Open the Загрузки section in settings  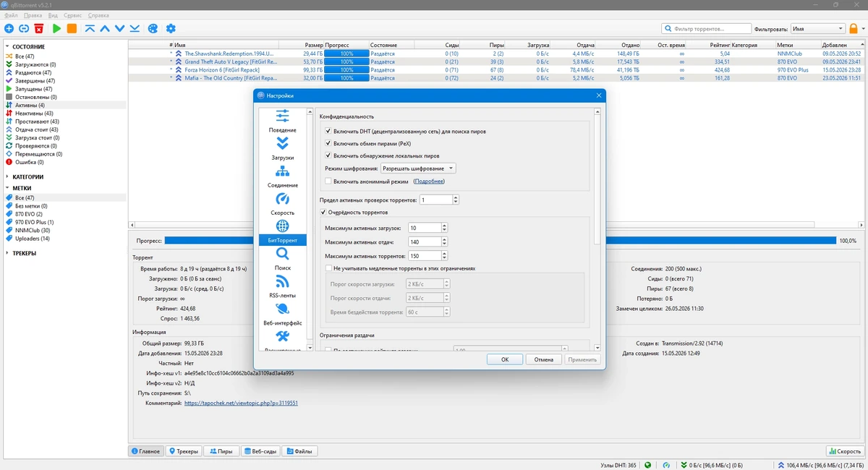pyautogui.click(x=283, y=148)
